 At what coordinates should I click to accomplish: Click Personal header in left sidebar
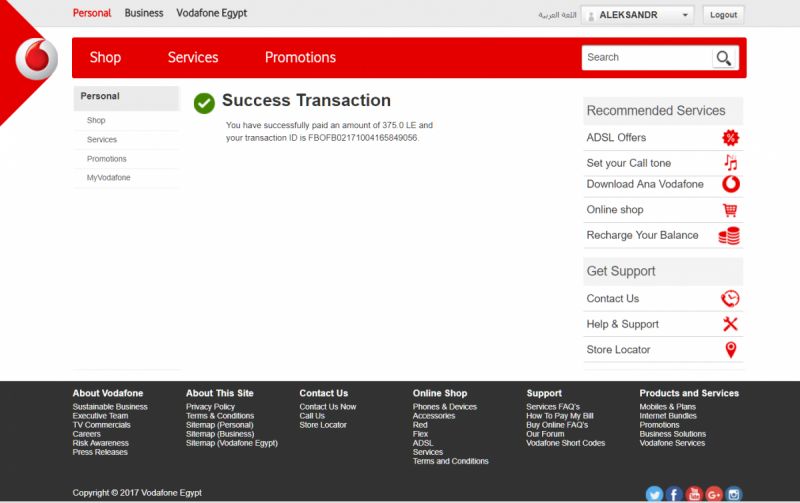[x=126, y=97]
